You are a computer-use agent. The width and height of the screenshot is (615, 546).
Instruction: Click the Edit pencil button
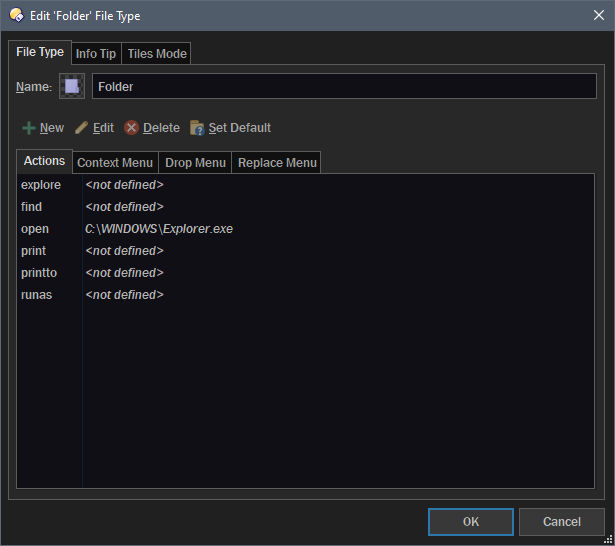pos(94,128)
